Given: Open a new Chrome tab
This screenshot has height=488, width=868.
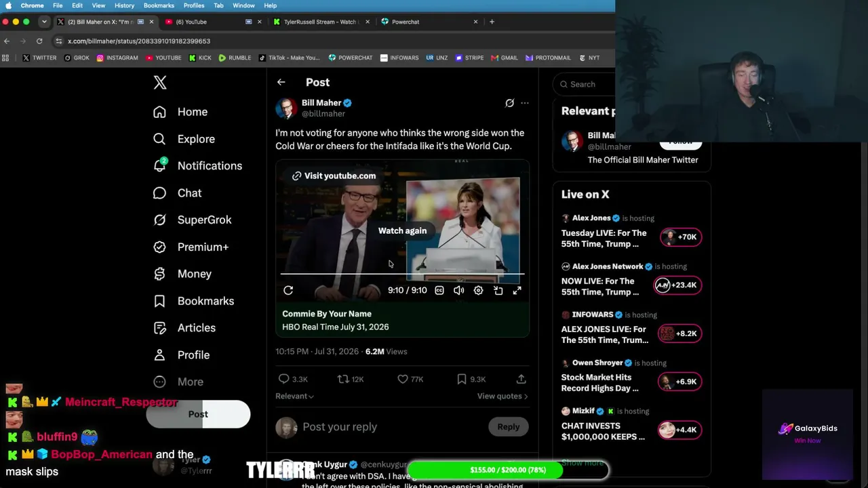Looking at the screenshot, I should click(x=492, y=22).
